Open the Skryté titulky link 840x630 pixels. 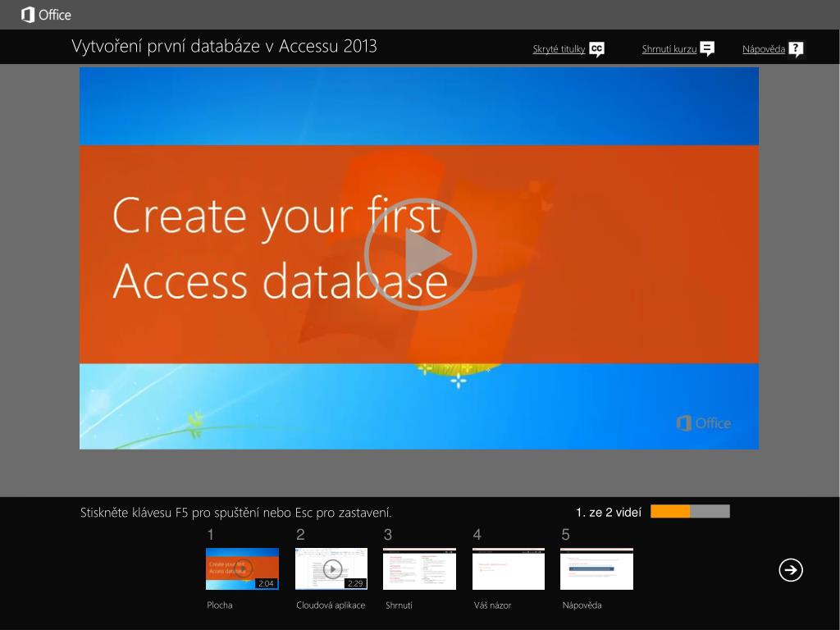pyautogui.click(x=559, y=48)
